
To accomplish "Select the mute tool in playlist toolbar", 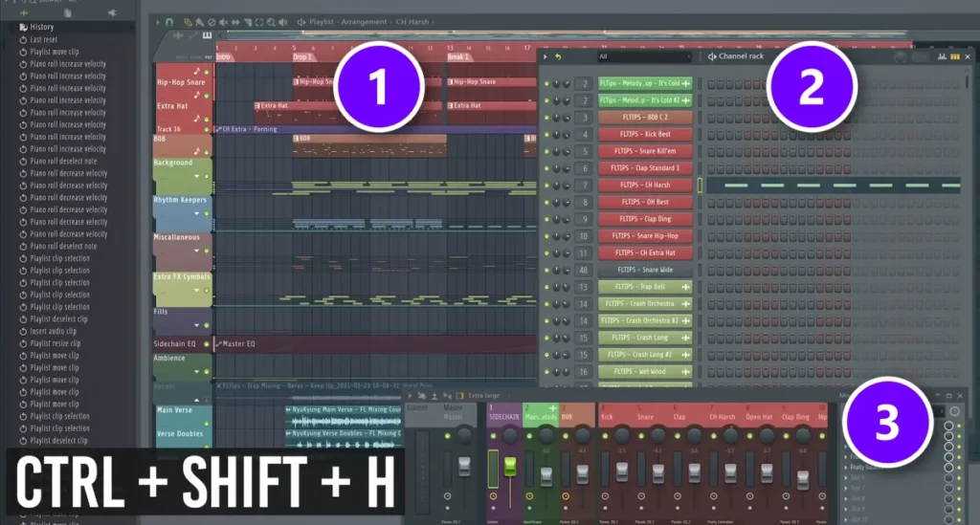I will click(223, 22).
